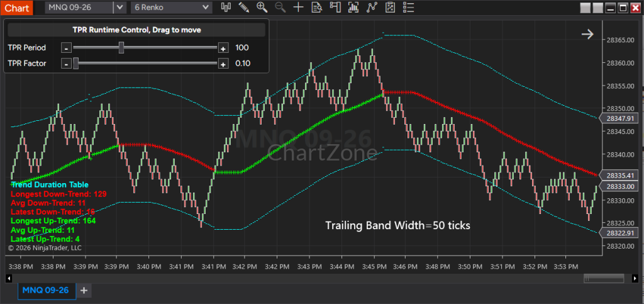The height and width of the screenshot is (304, 644).
Task: Click the 28320.00 price axis label
Action: [619, 247]
